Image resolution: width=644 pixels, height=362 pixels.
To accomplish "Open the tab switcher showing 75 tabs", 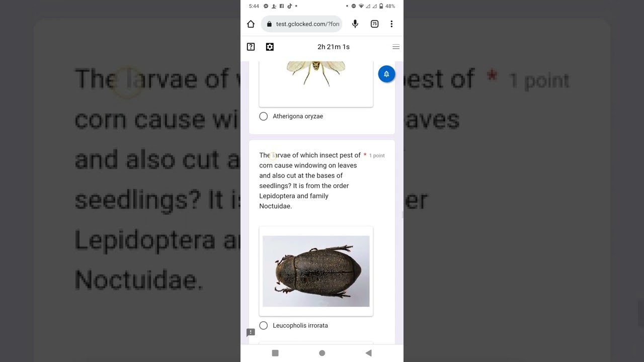I will 374,24.
